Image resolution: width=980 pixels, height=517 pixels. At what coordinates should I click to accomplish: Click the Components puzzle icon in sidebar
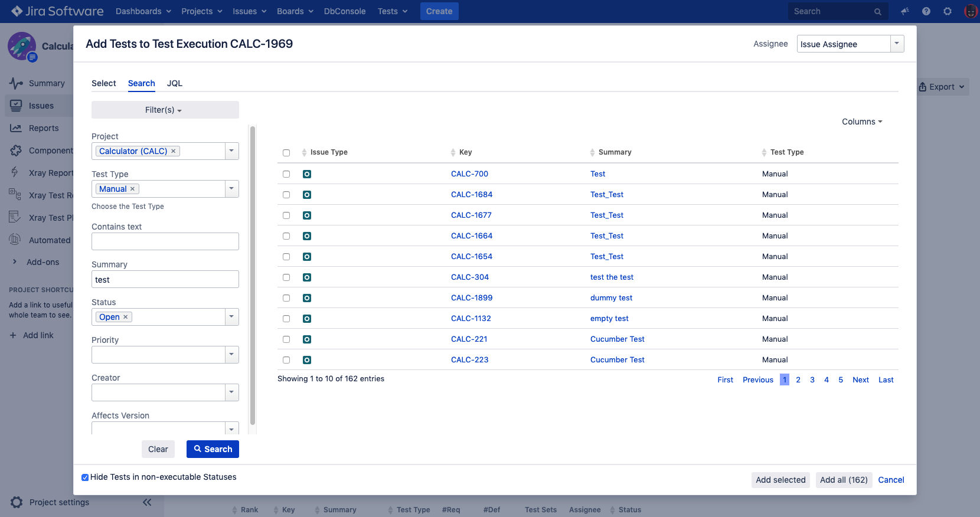(16, 150)
